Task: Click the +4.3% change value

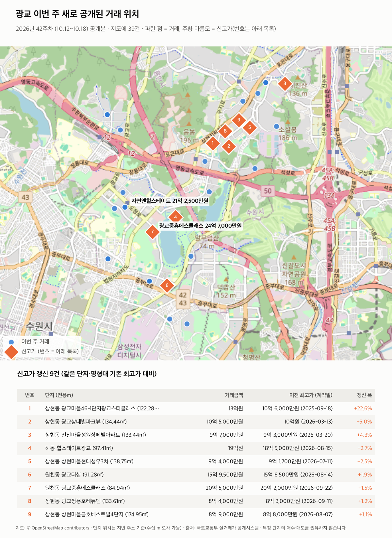Action: [x=365, y=435]
